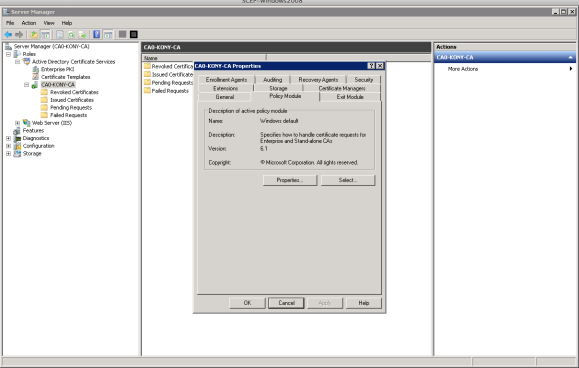The height and width of the screenshot is (368, 579).
Task: Open the View menu
Action: [49, 23]
